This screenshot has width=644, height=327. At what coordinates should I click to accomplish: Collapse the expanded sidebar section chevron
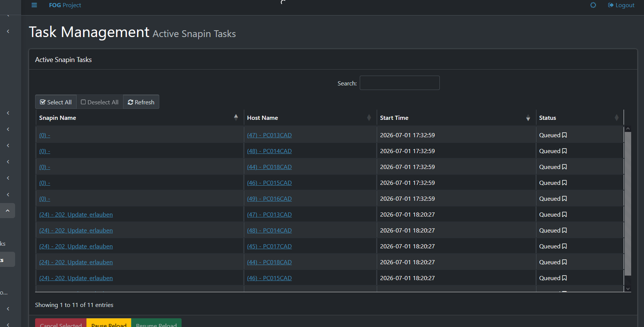(8, 211)
